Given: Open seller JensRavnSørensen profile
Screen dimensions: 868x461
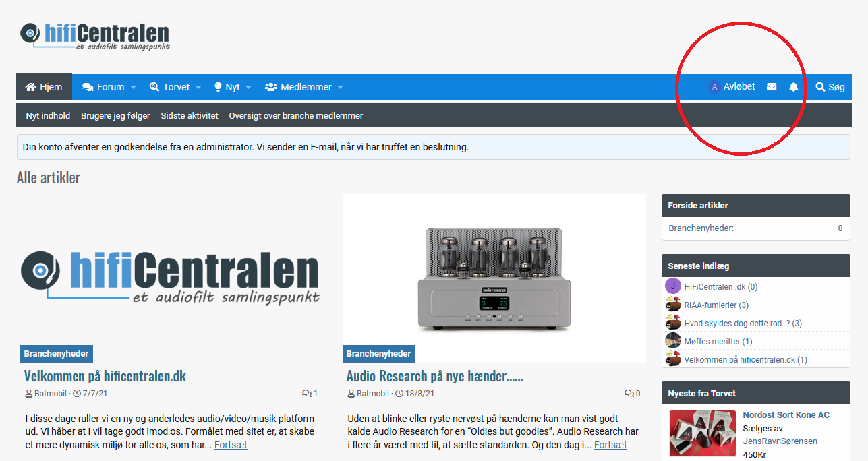Looking at the screenshot, I should point(780,441).
